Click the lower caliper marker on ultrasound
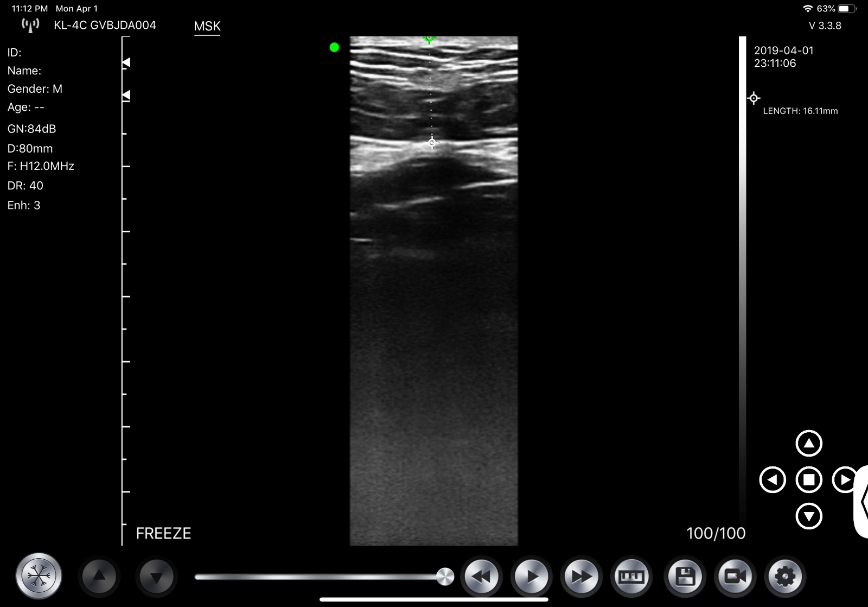The image size is (868, 607). tap(432, 143)
